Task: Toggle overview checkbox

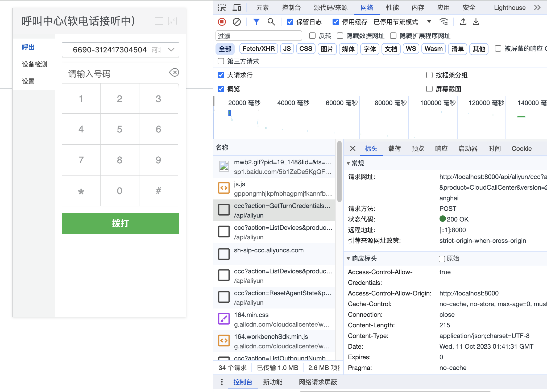Action: 221,89
